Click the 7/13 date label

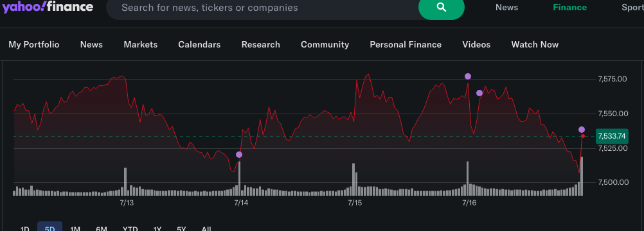coord(127,203)
